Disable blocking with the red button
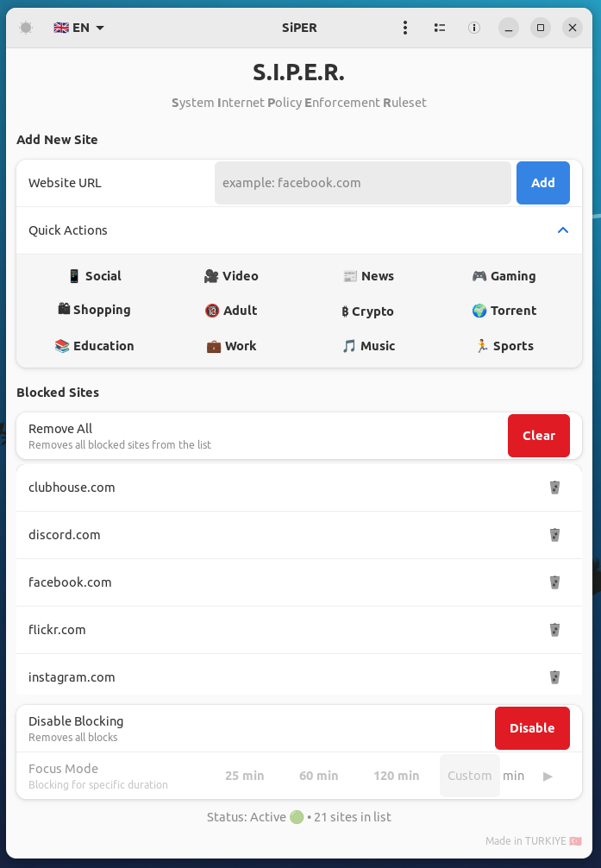The height and width of the screenshot is (868, 601). [532, 728]
